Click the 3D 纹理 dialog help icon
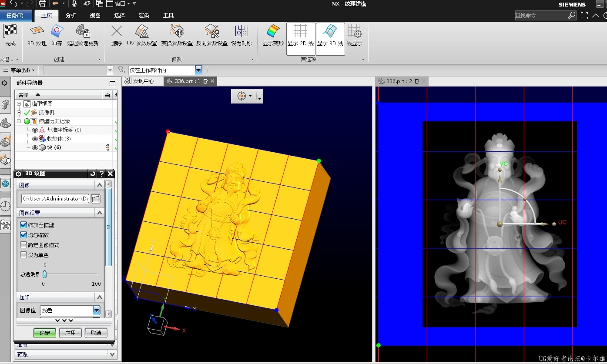Image resolution: width=607 pixels, height=364 pixels. pos(101,174)
